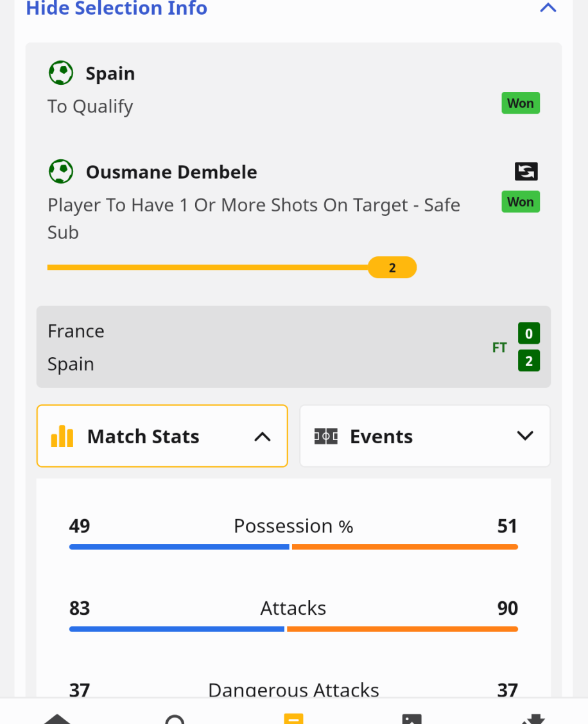
Task: Click the Home icon in bottom navigation
Action: click(56, 719)
